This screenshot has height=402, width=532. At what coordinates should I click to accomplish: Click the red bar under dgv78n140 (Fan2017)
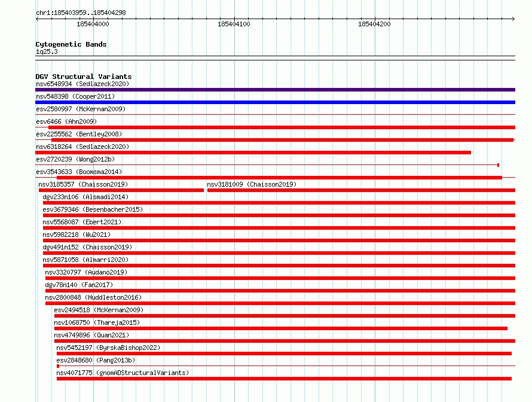pyautogui.click(x=280, y=291)
